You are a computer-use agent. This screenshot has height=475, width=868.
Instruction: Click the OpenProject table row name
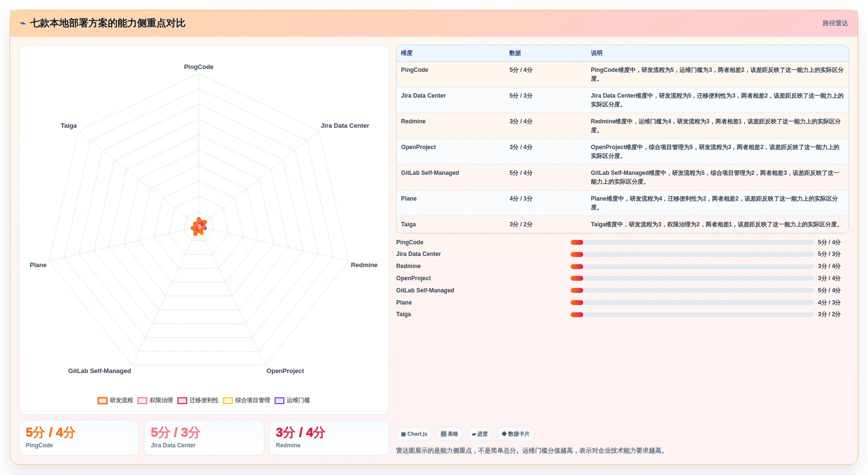point(418,147)
